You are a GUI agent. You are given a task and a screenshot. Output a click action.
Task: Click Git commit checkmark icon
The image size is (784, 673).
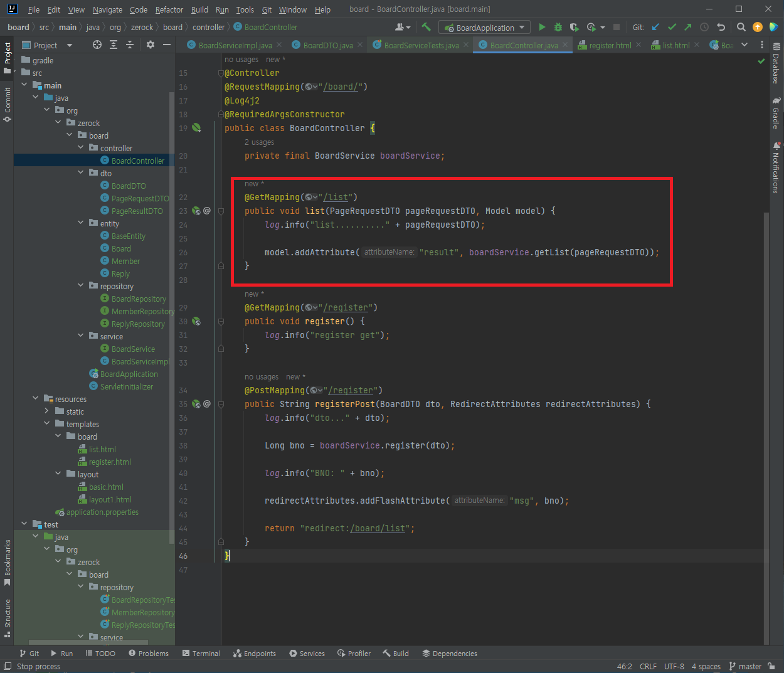(672, 27)
